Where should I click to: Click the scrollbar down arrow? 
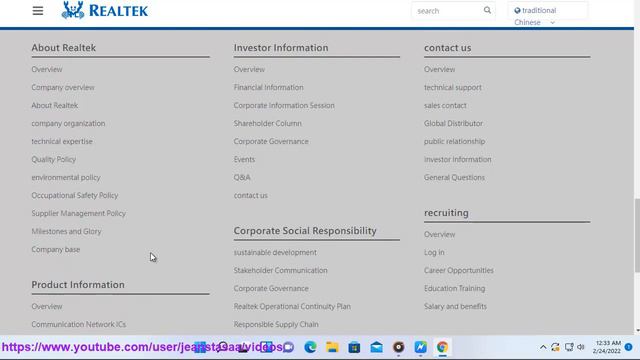click(x=637, y=331)
